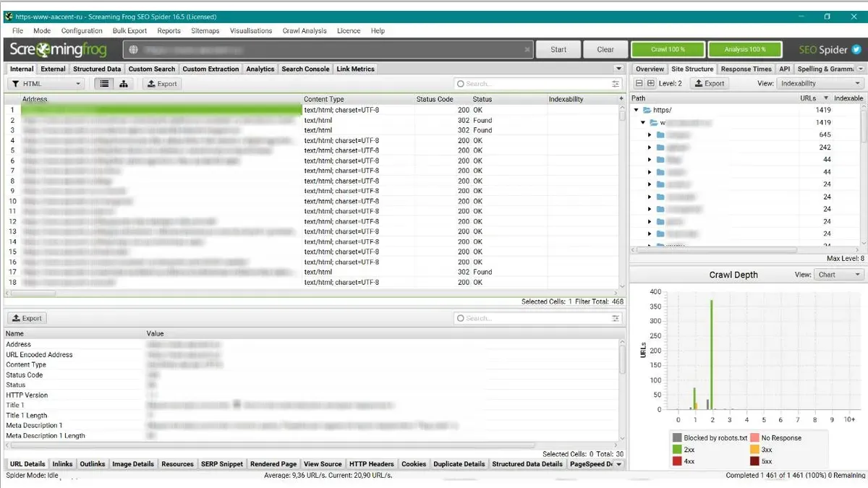This screenshot has width=868, height=488.
Task: Export the site structure data
Action: tap(709, 84)
